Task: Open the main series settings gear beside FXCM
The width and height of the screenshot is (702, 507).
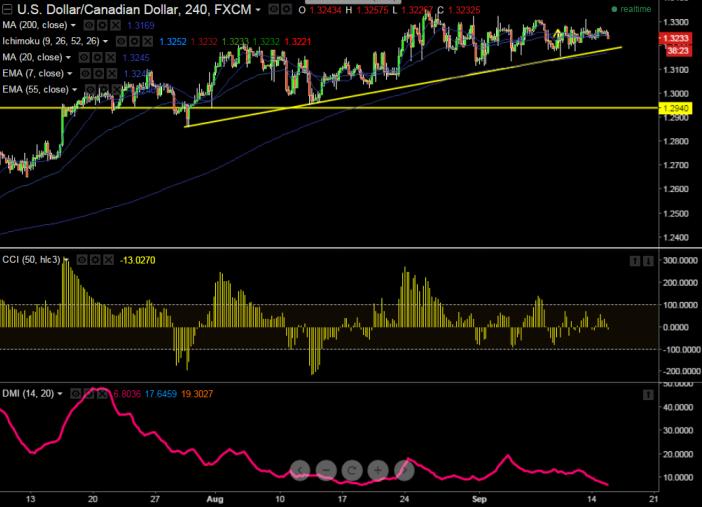Action: 286,9
